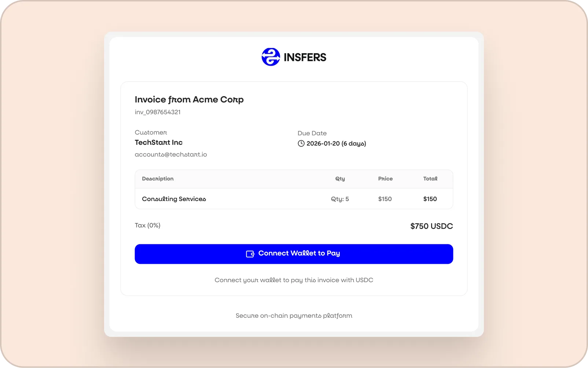
Task: Click the $750 USDC total amount
Action: [431, 226]
